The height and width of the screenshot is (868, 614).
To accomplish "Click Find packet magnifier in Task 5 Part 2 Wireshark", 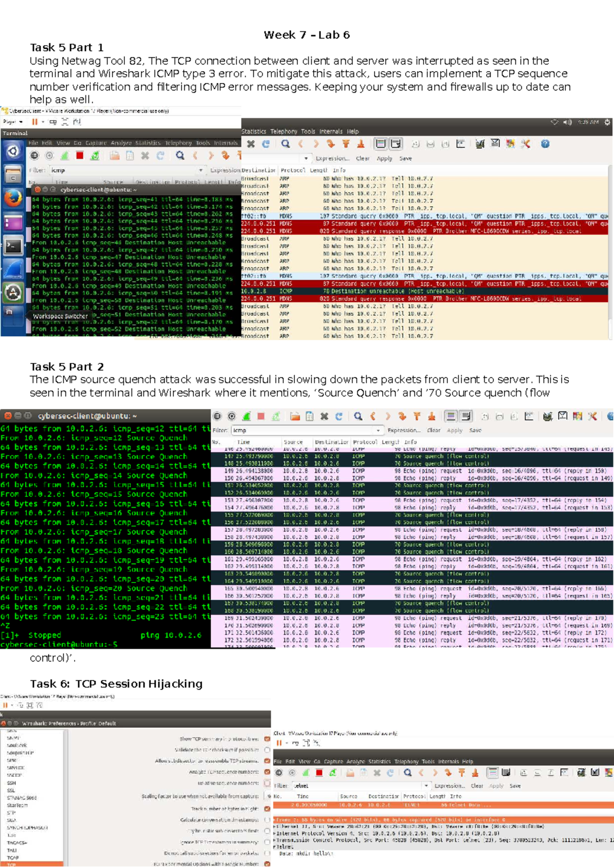I will (358, 417).
